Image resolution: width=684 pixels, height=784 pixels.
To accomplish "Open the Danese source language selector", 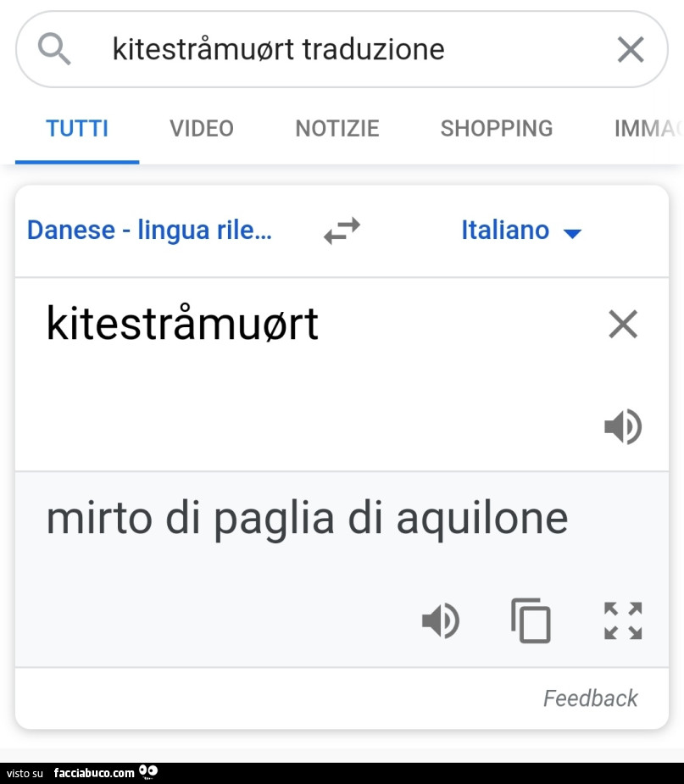I will 149,231.
